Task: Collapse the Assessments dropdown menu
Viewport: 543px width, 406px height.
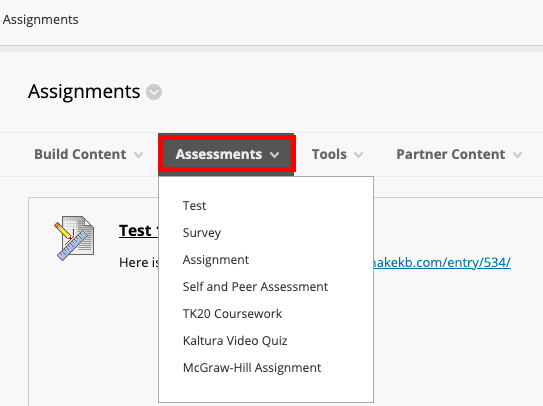Action: point(227,154)
